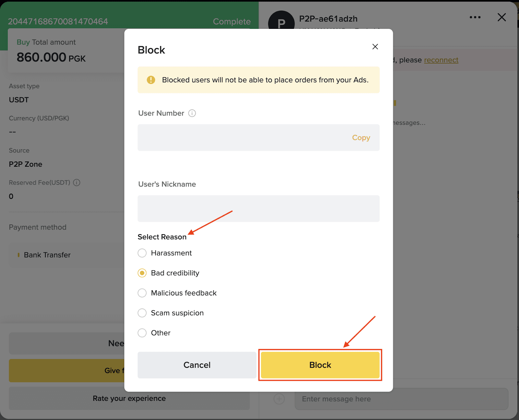
Task: Select Harassment as the reason
Action: [x=142, y=253]
